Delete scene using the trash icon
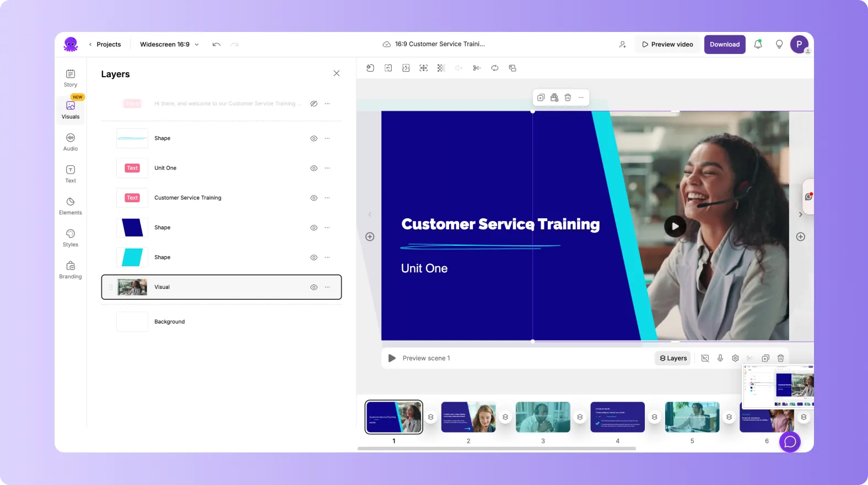868x485 pixels. (780, 358)
